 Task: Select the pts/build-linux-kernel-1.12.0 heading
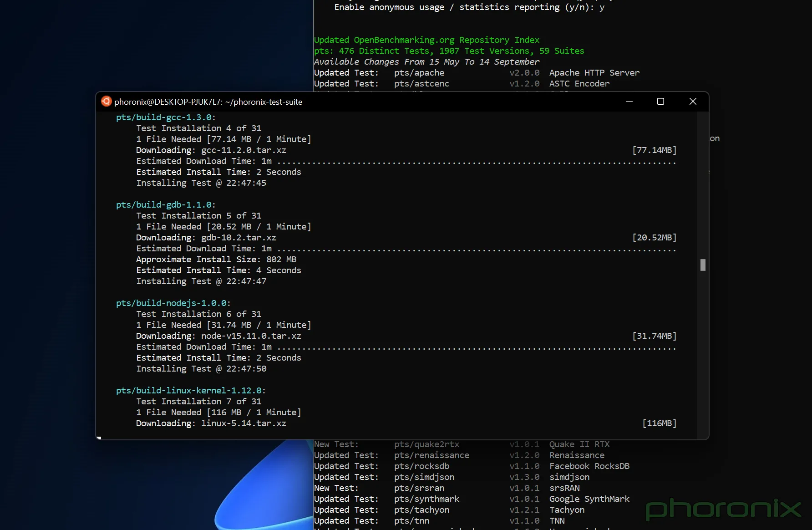[x=191, y=391]
